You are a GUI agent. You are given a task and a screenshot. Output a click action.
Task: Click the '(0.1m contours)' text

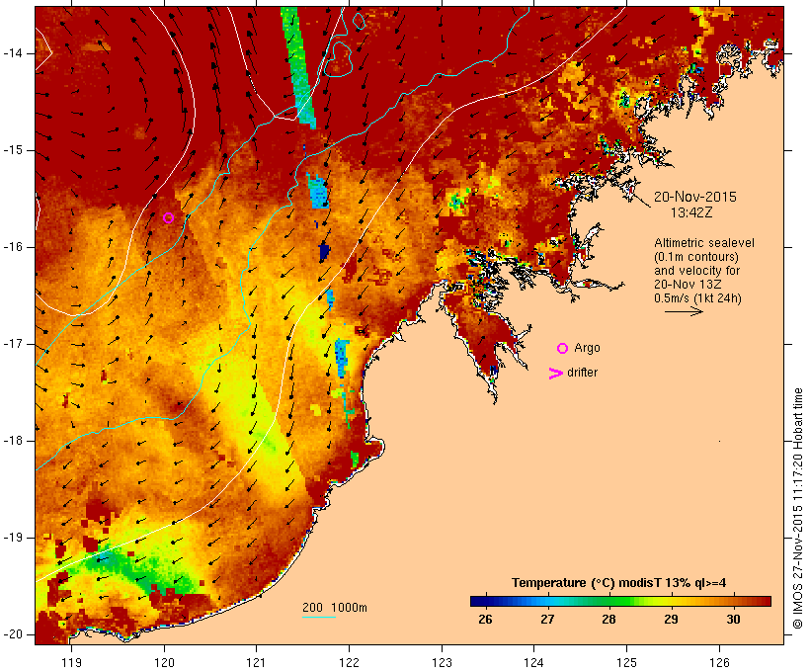(696, 257)
